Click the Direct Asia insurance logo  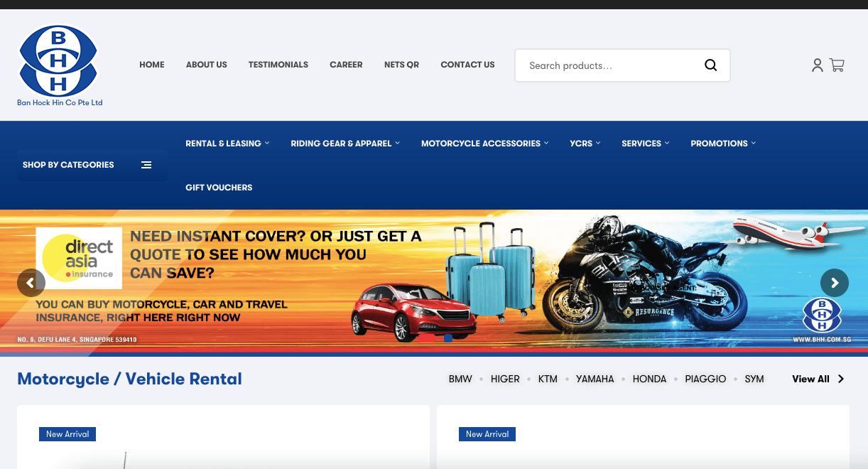[79, 258]
